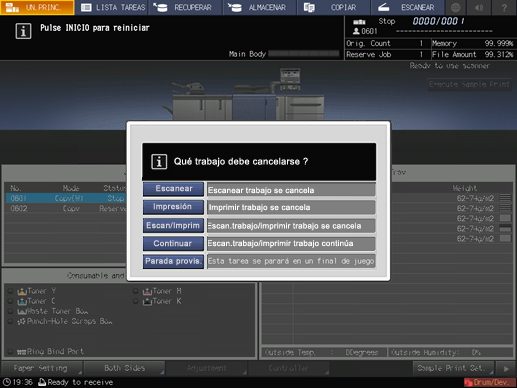Click the Memory 99.999% value
This screenshot has width=517, height=388.
pos(499,44)
